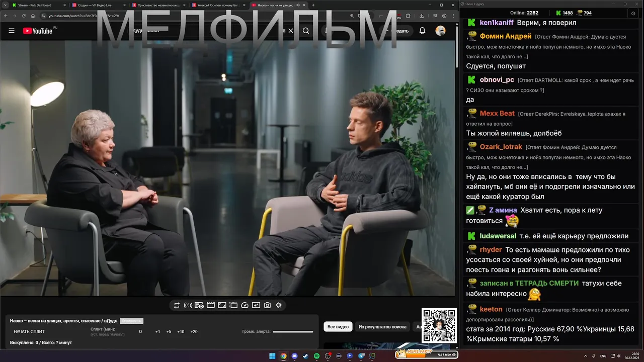
Task: Click the eye-card icon in player toolbar
Action: click(199, 305)
